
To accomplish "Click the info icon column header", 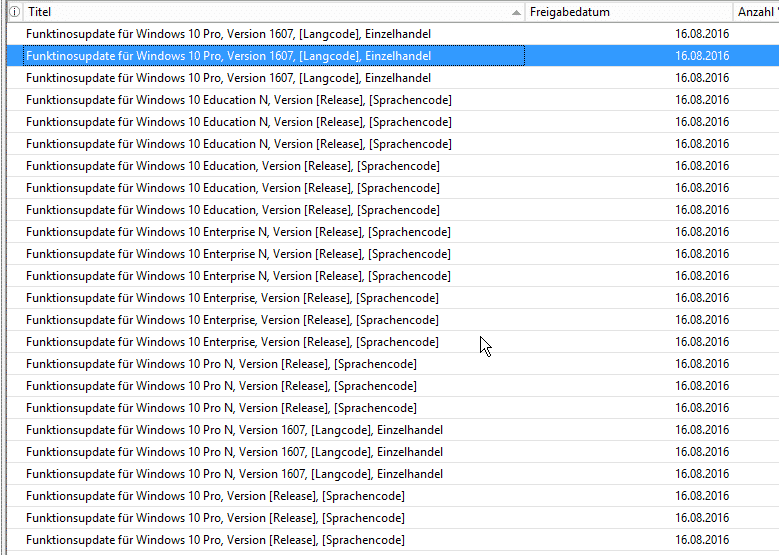I will coord(15,12).
